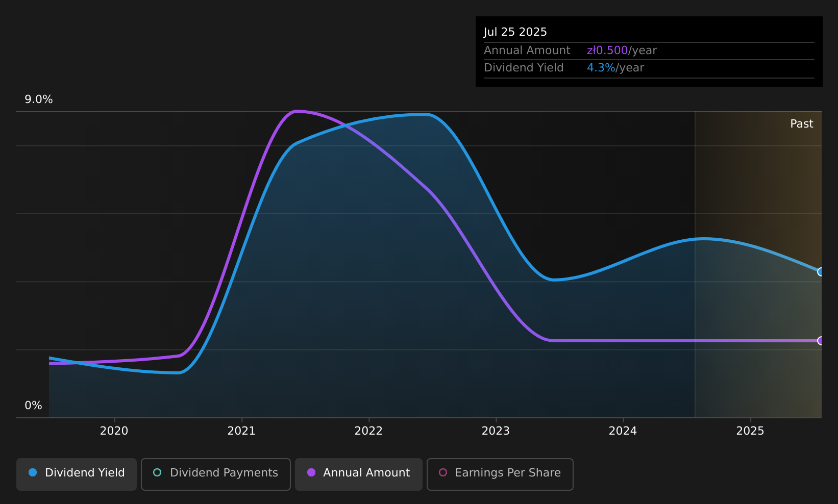838x504 pixels.
Task: Click the 2022 x-axis label
Action: (x=368, y=431)
